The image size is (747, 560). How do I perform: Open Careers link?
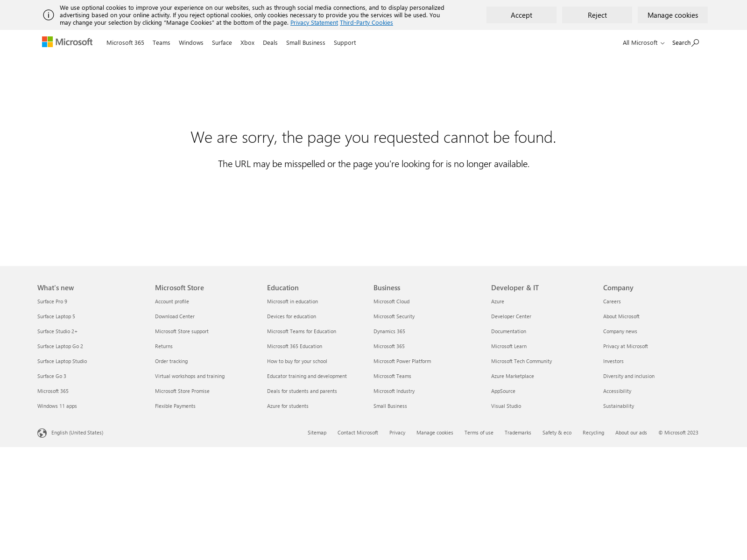[x=612, y=301]
